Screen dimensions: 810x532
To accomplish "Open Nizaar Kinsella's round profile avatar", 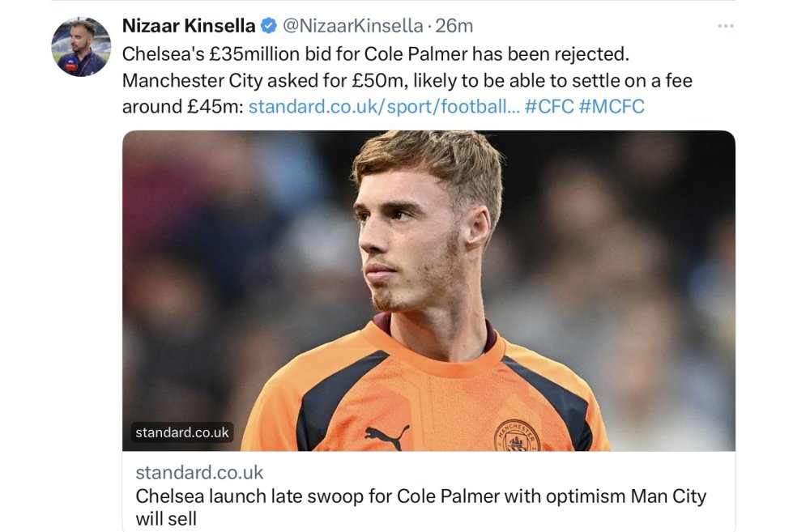I will point(81,47).
